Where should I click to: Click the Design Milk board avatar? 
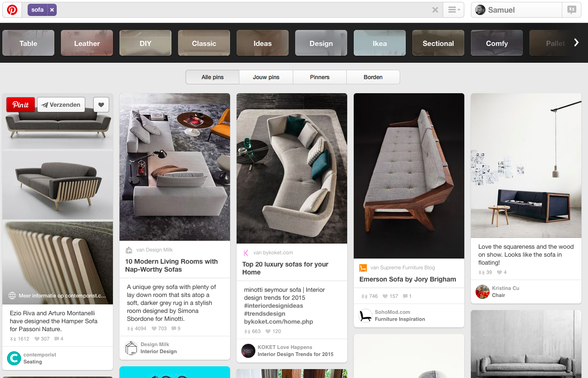pos(131,348)
